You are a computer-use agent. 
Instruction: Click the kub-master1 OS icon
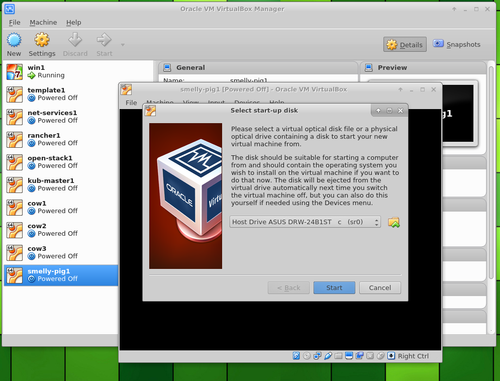(x=15, y=185)
